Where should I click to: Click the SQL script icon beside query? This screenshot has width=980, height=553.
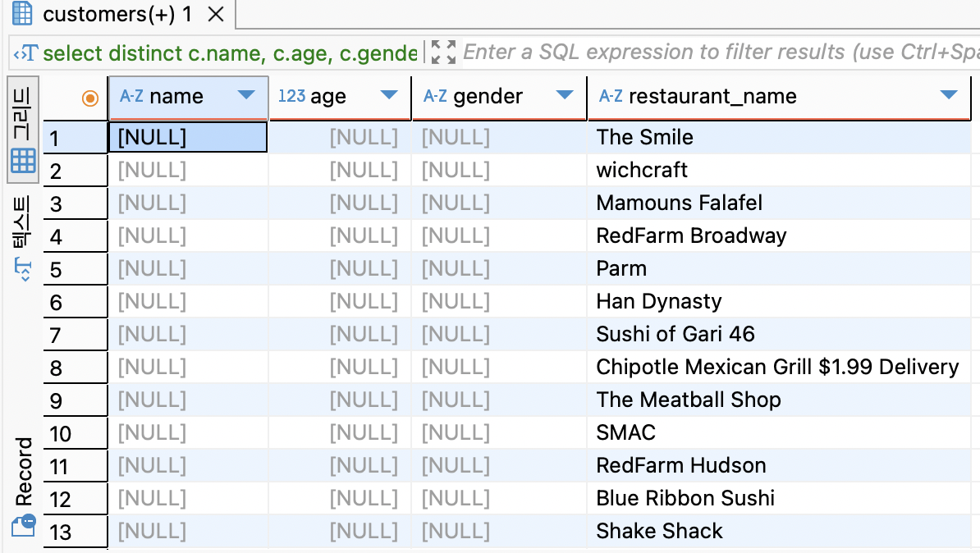click(25, 53)
